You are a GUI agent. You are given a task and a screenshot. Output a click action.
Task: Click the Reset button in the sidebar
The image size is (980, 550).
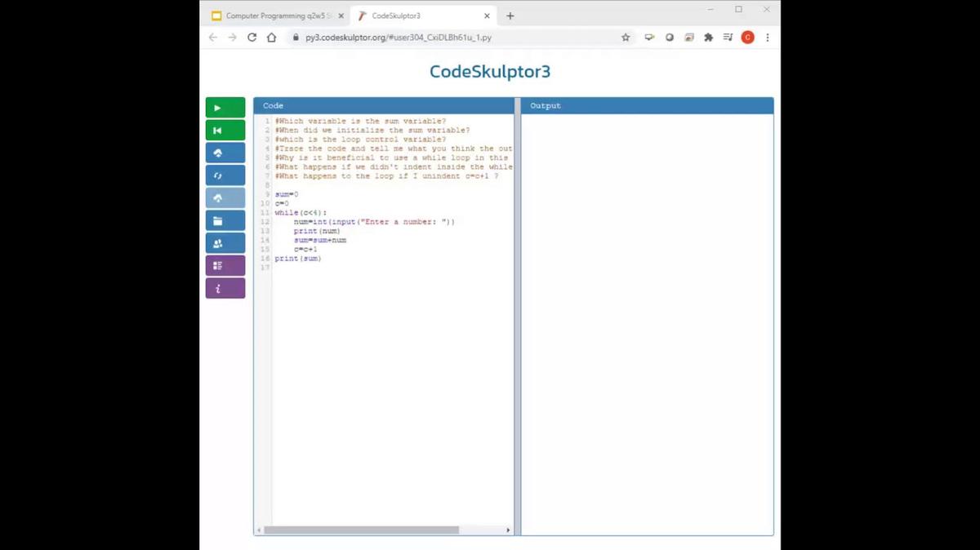225,131
